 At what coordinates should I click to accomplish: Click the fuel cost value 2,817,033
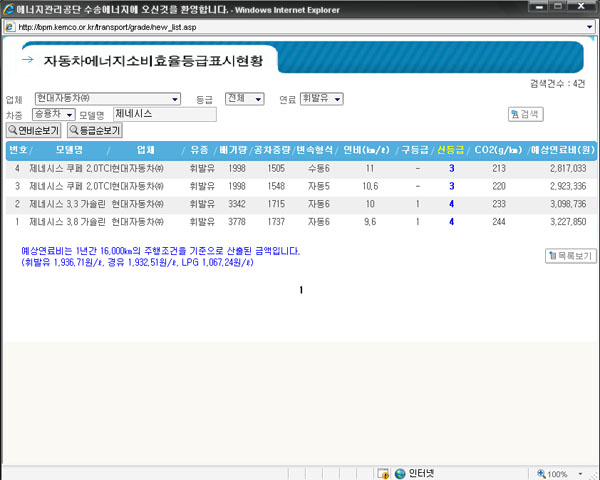pyautogui.click(x=568, y=168)
